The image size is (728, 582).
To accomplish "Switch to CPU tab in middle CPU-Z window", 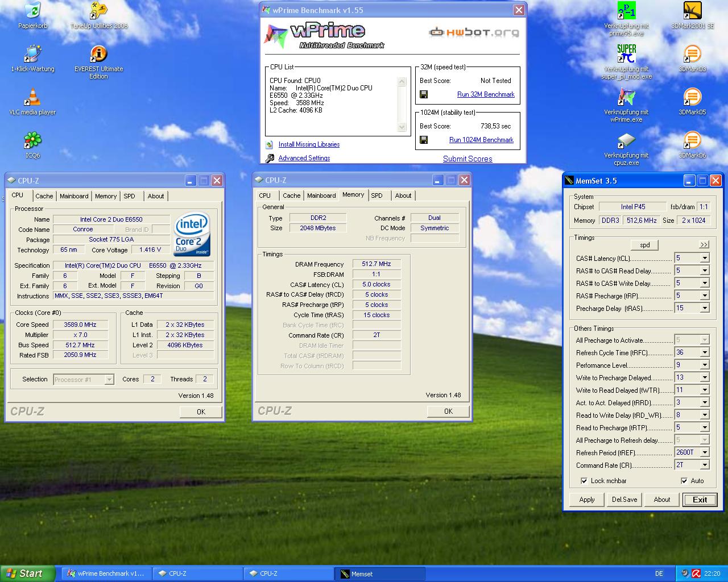I will pos(265,196).
